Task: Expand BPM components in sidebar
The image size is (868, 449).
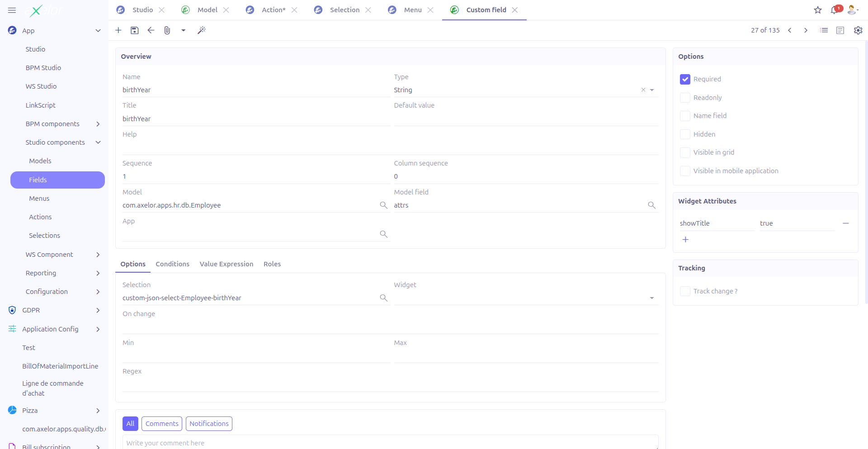Action: point(98,124)
